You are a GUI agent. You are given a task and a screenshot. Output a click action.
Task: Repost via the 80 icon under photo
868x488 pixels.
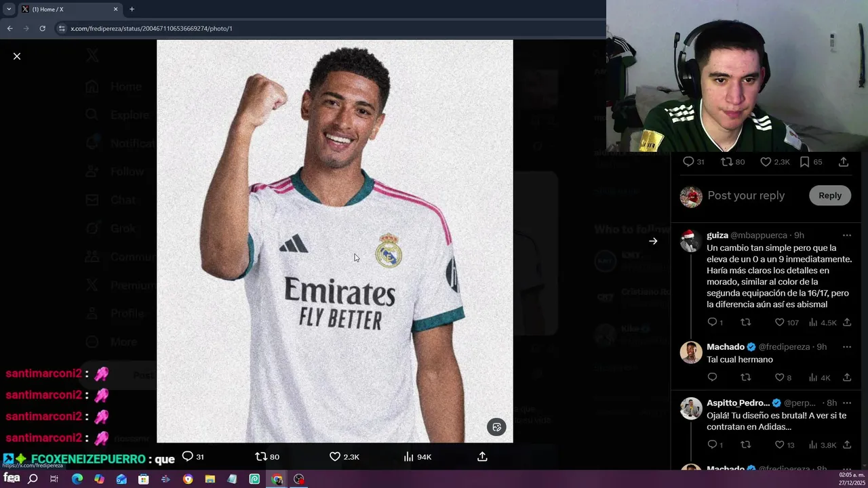pos(267,457)
